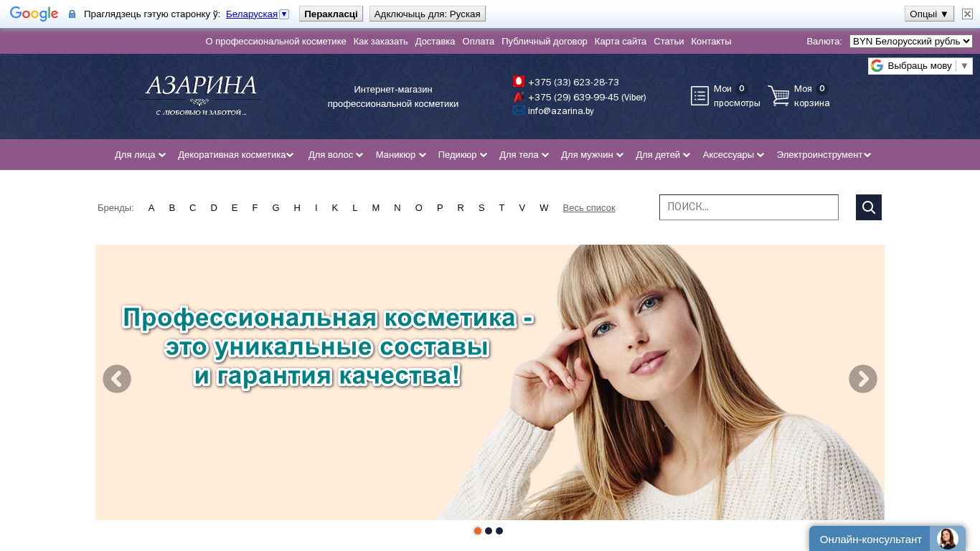Close the Google Translate bar
Viewport: 980px width, 551px height.
tap(967, 14)
